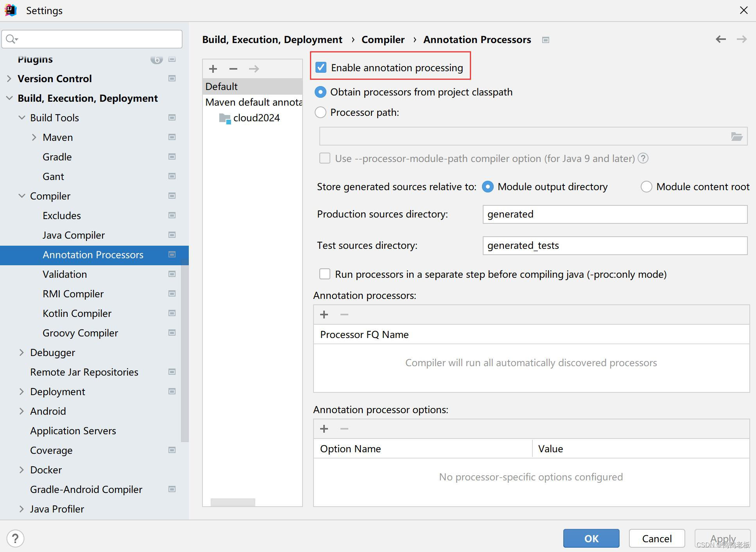Click browse folder icon for processor path
756x552 pixels.
(736, 137)
